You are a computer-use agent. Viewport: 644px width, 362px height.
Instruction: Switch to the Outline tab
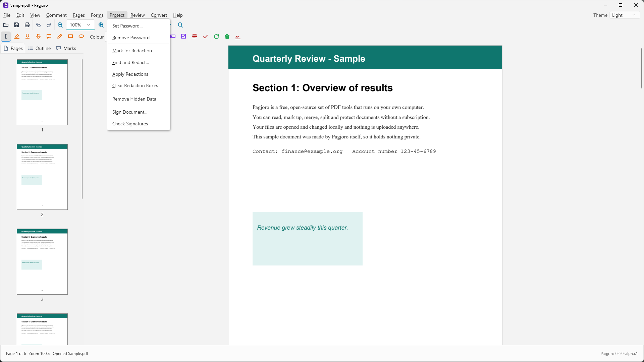pos(39,48)
